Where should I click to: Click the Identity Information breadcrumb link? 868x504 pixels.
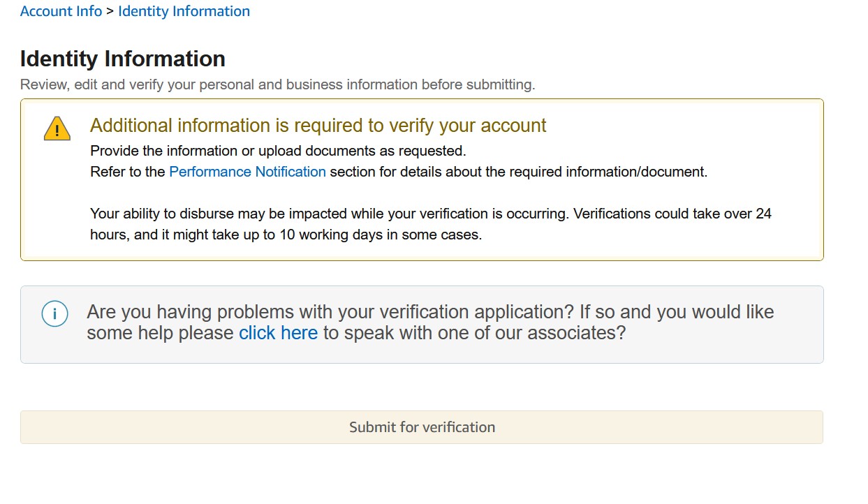pos(184,11)
